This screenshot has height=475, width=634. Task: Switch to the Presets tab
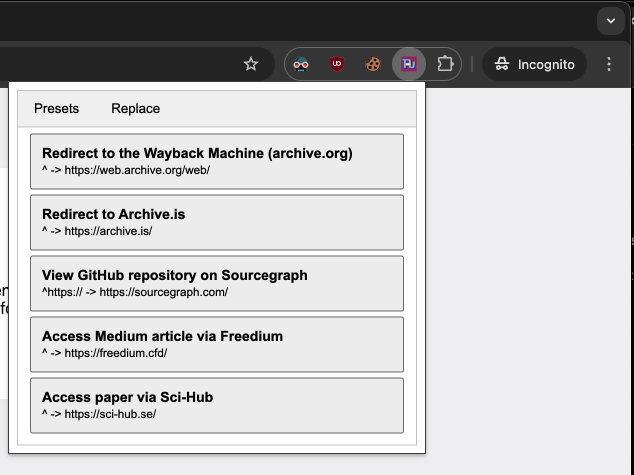(57, 108)
